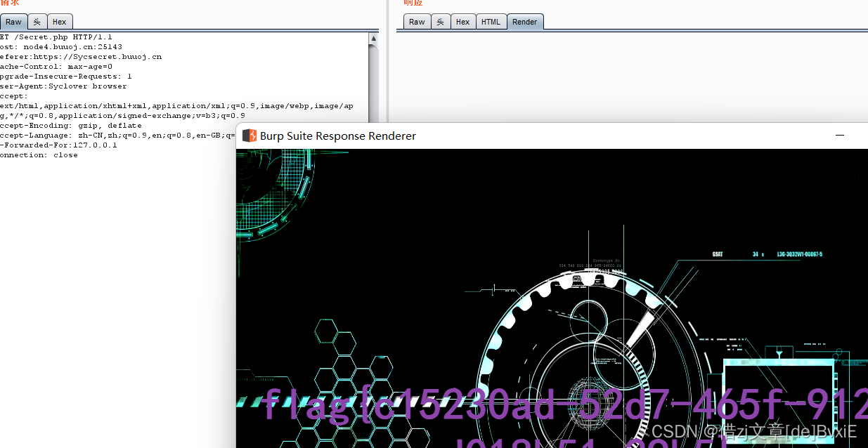Screen dimensions: 868x448
Task: Click the Referer:https://Sycsecret.buuoj.cn header line
Action: tap(81, 57)
